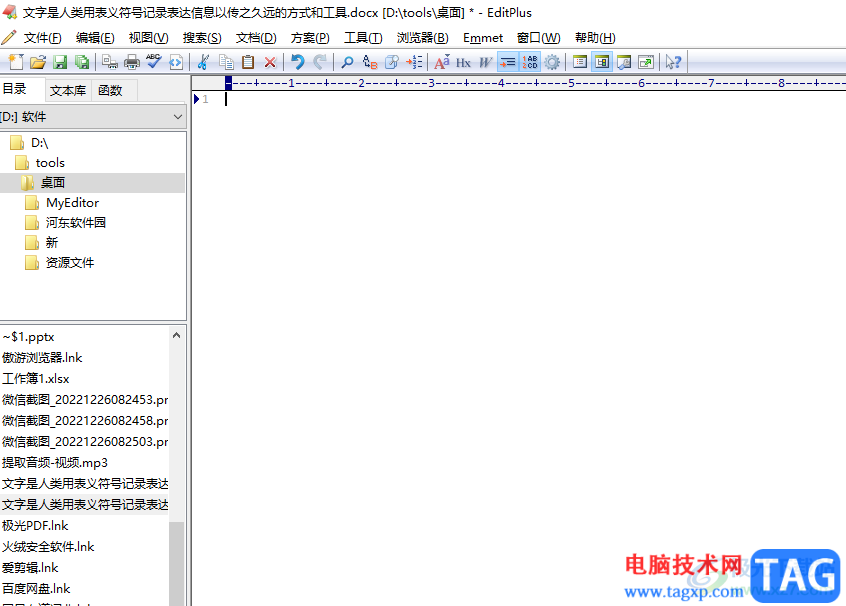Click the Redo arrow icon
The width and height of the screenshot is (846, 606).
tap(319, 62)
